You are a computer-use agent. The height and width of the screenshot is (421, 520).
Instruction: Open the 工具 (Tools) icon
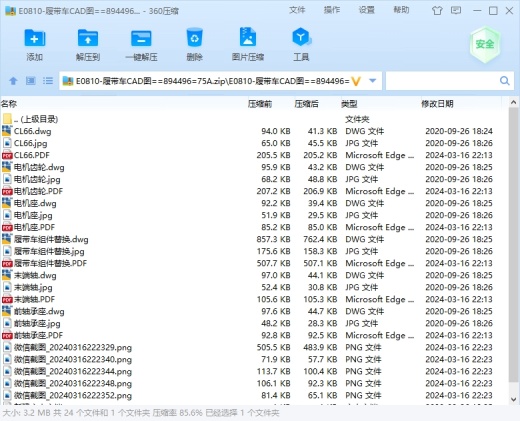pyautogui.click(x=301, y=37)
